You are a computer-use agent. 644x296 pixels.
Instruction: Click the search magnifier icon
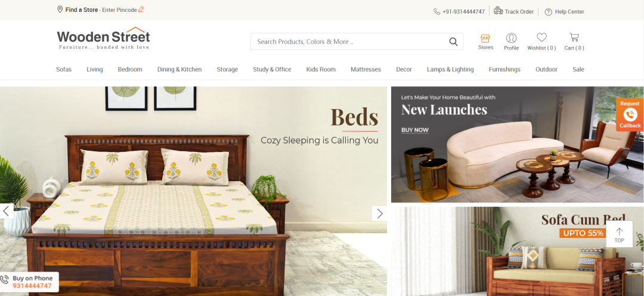pyautogui.click(x=453, y=42)
